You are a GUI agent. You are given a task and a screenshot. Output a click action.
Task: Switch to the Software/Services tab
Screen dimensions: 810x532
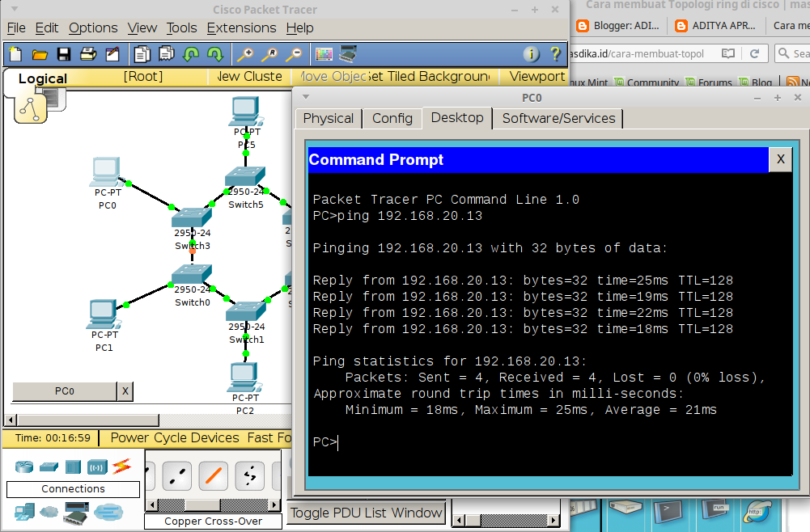(x=557, y=118)
